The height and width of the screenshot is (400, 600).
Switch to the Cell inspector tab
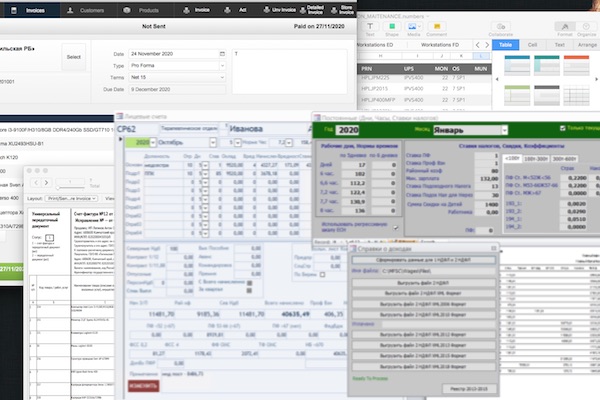coord(532,45)
